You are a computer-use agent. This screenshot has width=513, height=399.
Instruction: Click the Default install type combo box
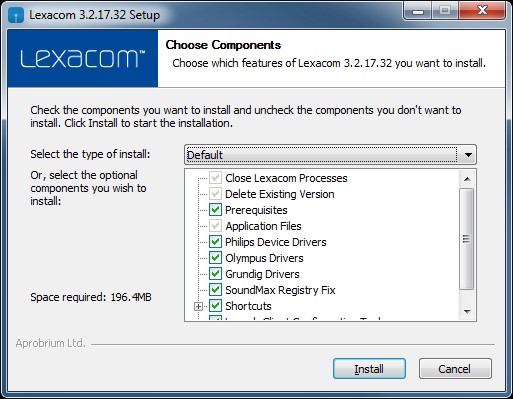pyautogui.click(x=330, y=155)
